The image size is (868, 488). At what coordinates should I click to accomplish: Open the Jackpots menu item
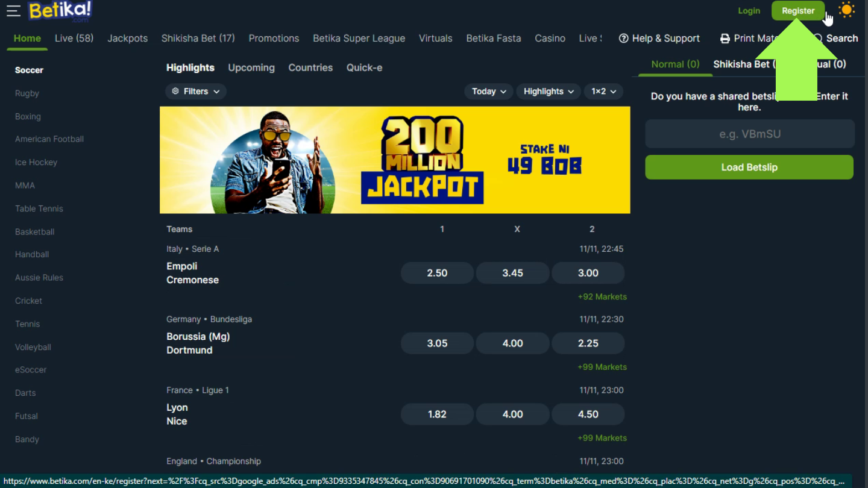click(127, 39)
